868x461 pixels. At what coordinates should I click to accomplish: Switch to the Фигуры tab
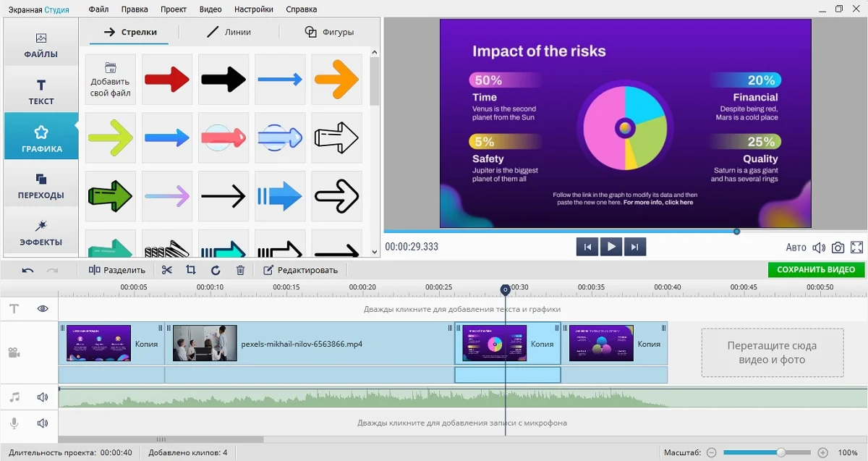pyautogui.click(x=330, y=32)
